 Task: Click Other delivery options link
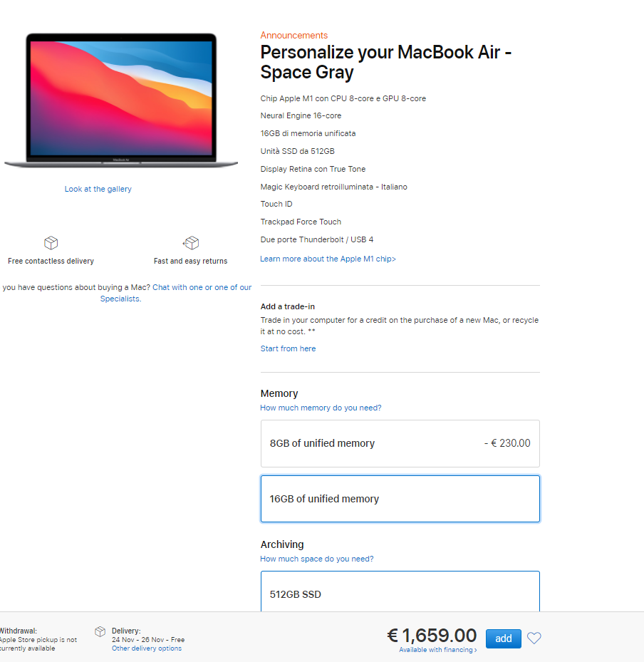pos(147,648)
